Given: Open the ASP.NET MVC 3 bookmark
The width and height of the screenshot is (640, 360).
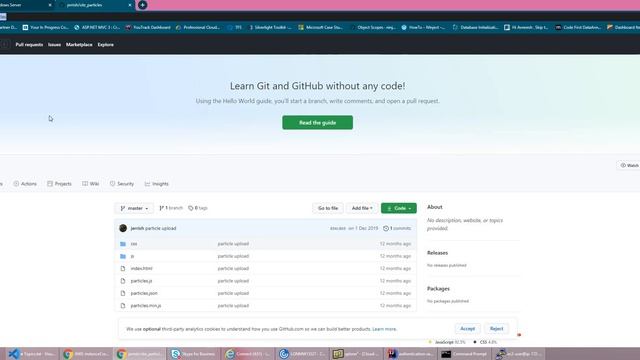Looking at the screenshot, I should [x=97, y=27].
